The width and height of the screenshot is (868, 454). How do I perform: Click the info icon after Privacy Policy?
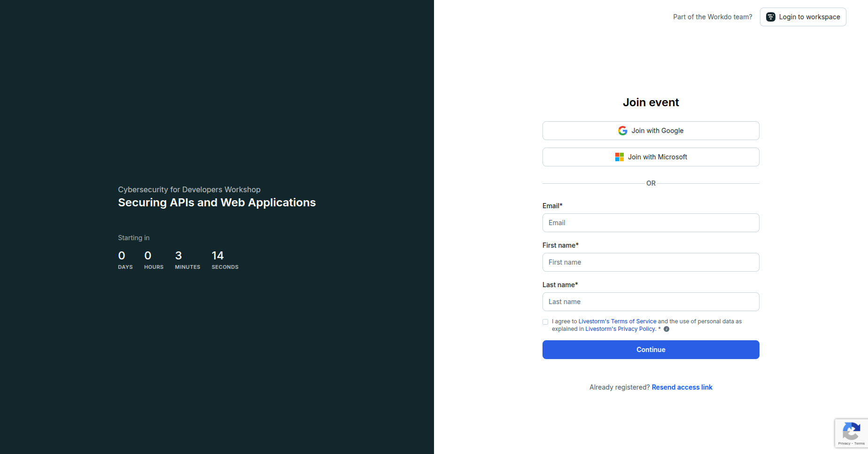click(666, 329)
